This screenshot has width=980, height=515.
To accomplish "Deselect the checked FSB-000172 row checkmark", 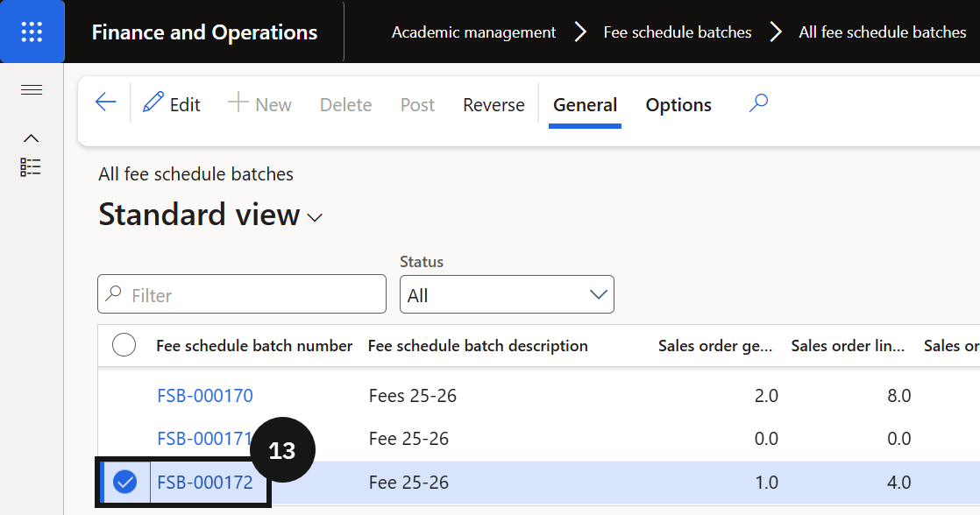I will click(x=125, y=482).
